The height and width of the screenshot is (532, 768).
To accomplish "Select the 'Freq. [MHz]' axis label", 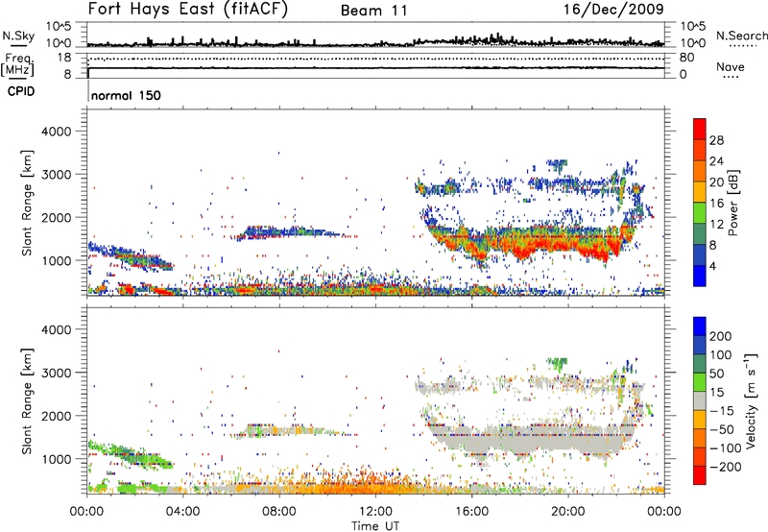I will click(x=17, y=65).
